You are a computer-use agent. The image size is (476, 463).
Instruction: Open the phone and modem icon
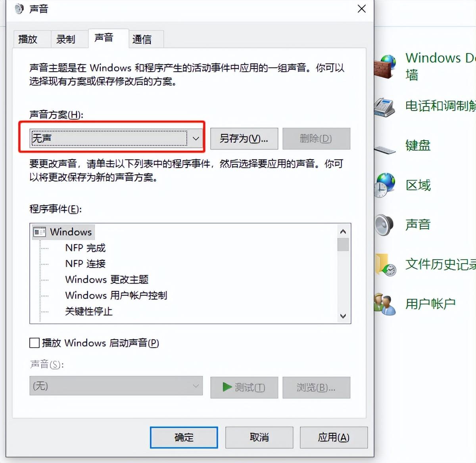(385, 106)
